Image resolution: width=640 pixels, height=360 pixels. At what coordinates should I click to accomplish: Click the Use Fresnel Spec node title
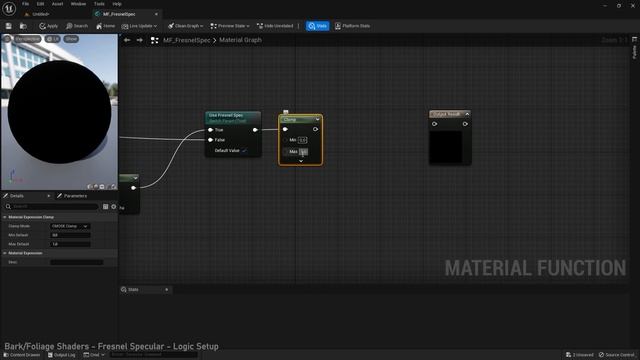[226, 116]
